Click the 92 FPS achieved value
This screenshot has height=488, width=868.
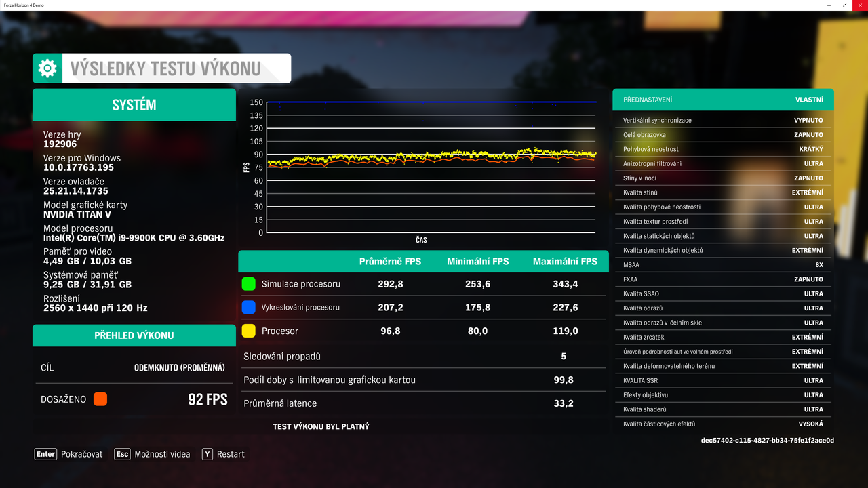pyautogui.click(x=208, y=399)
